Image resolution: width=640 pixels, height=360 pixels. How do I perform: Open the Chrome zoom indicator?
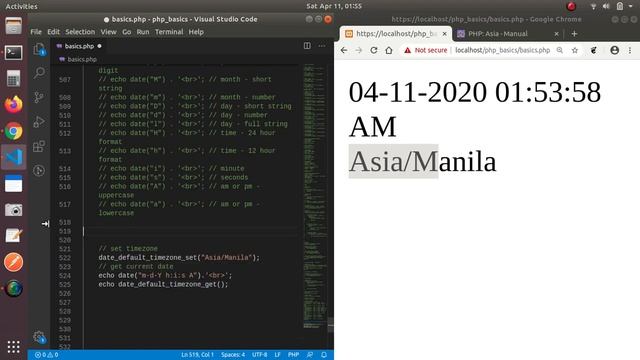tap(560, 50)
